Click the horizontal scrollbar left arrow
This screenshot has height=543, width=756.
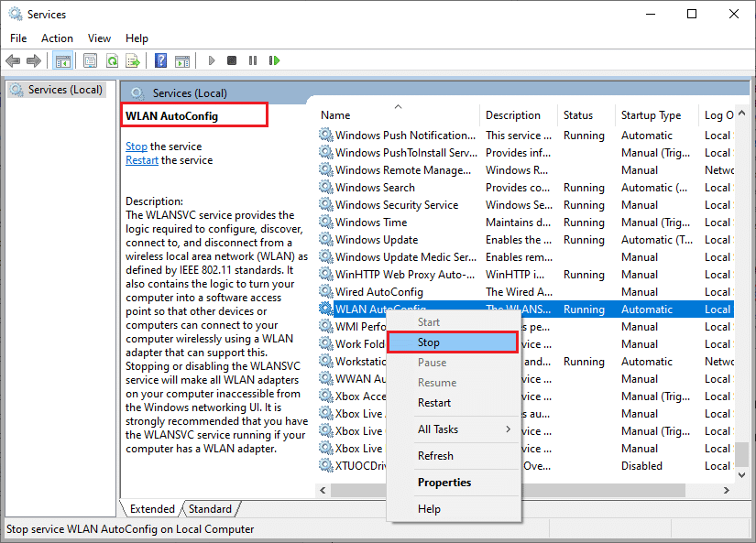pyautogui.click(x=323, y=490)
